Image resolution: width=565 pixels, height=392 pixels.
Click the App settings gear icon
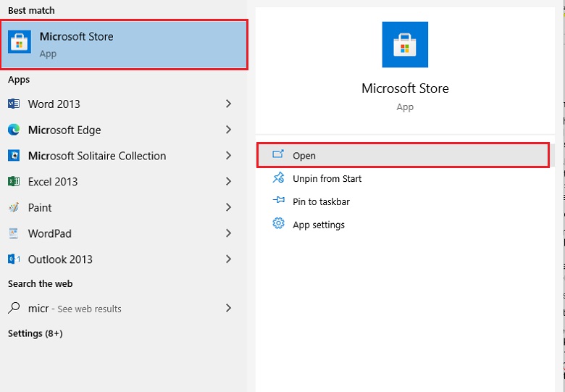(278, 223)
